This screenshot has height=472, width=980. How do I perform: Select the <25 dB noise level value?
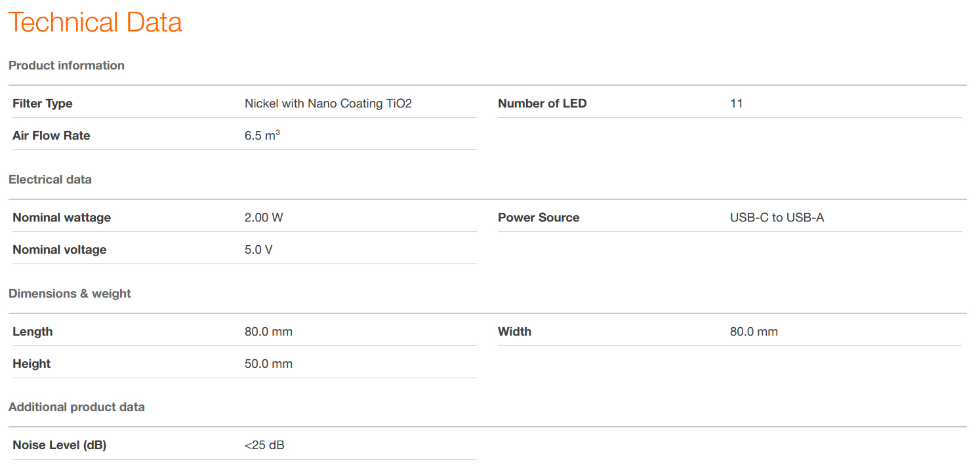[264, 445]
